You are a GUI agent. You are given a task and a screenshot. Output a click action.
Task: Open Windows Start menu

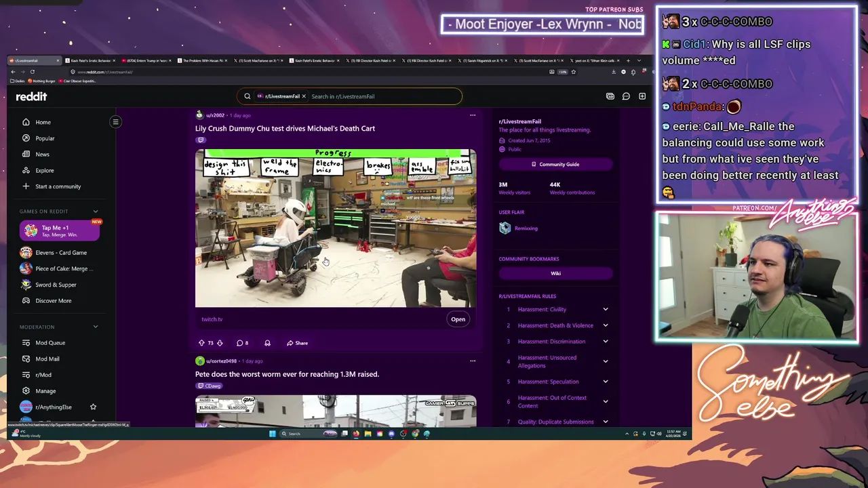click(x=272, y=434)
